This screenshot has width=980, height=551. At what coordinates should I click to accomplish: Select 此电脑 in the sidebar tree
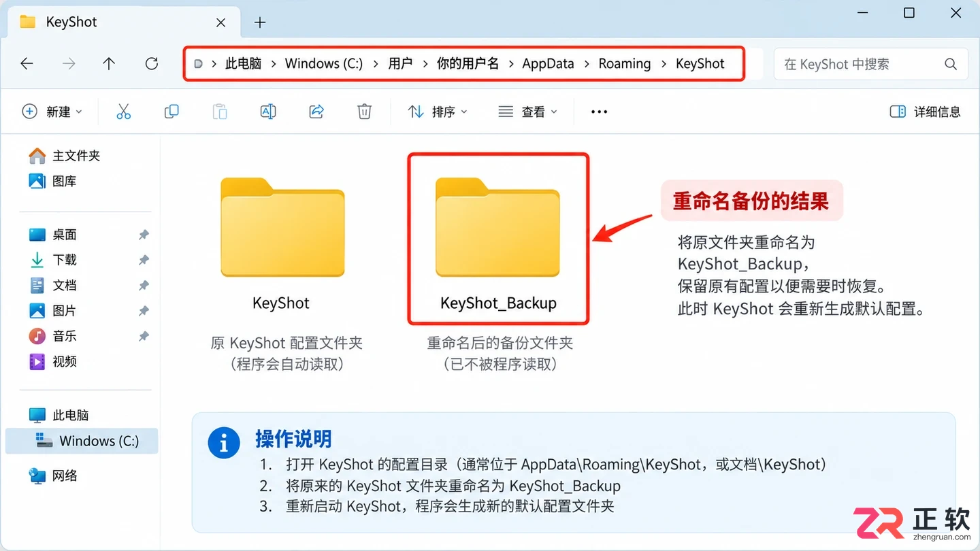[x=59, y=415]
